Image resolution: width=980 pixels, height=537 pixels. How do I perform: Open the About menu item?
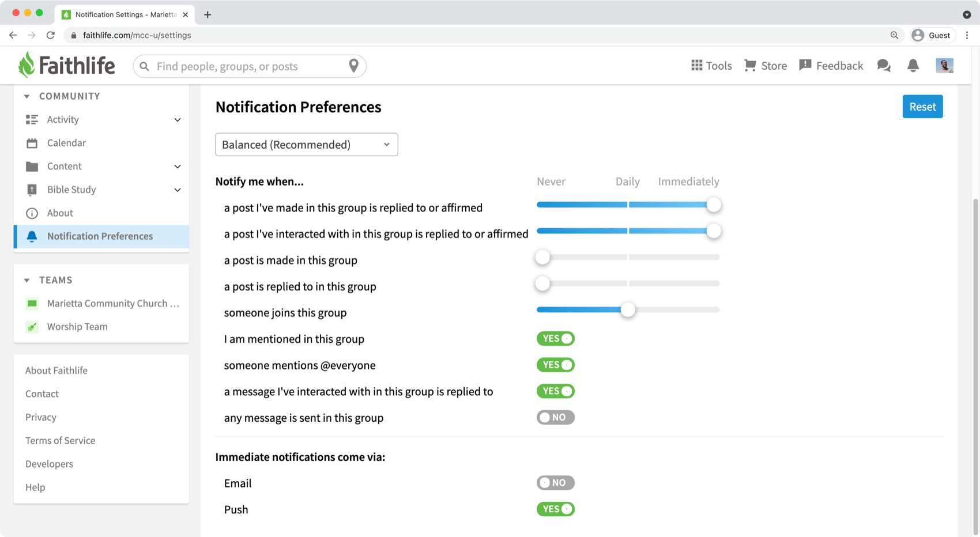tap(101, 213)
